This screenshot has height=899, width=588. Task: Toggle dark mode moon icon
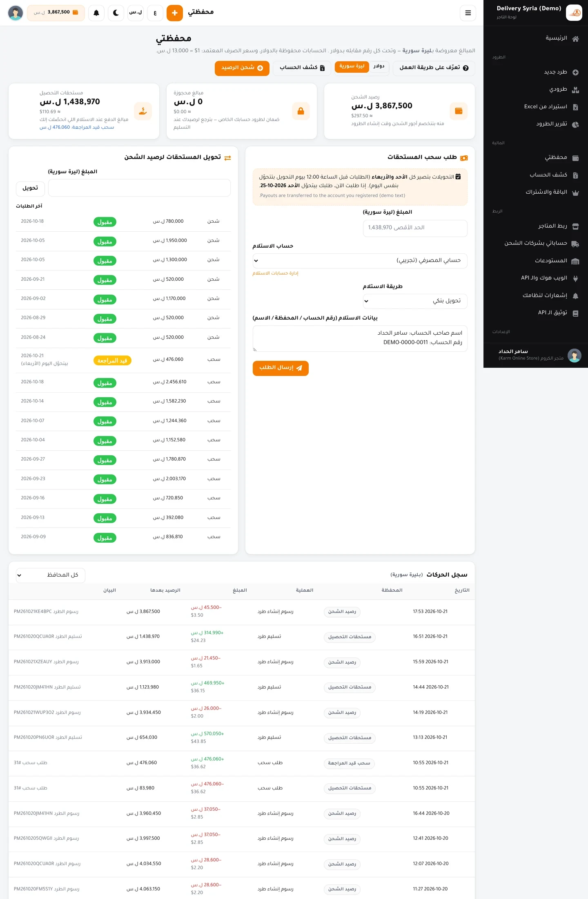[x=116, y=13]
